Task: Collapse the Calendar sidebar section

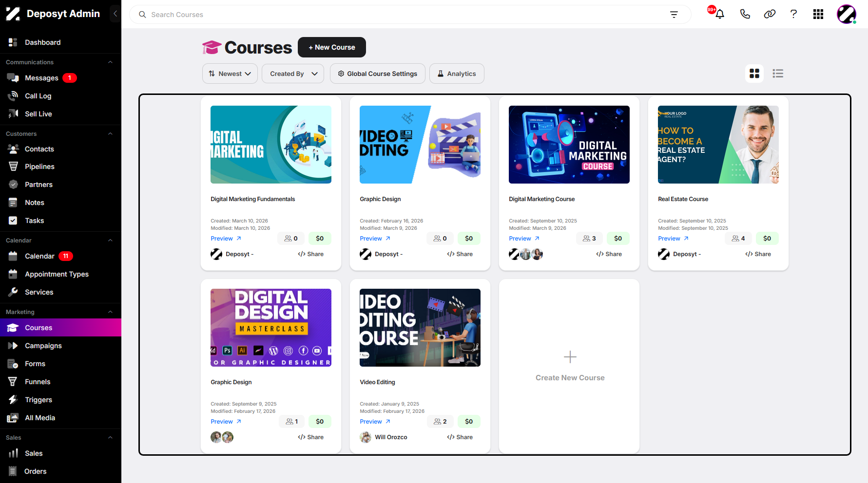Action: (110, 240)
